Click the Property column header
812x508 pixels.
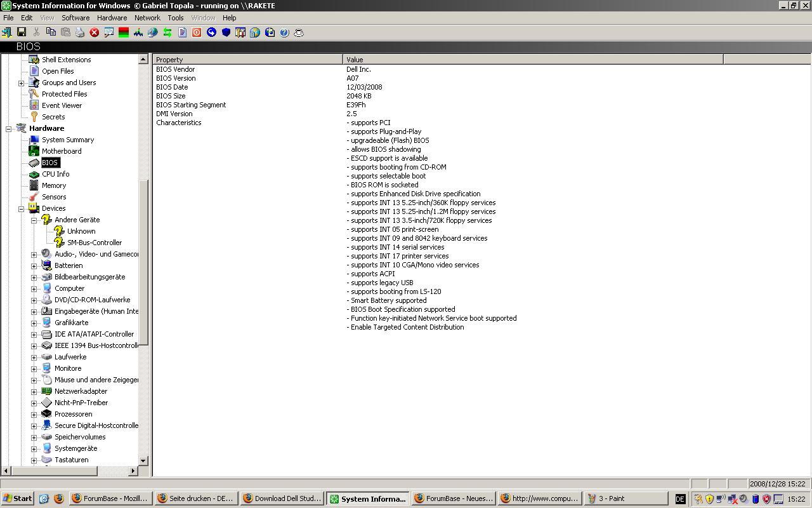(247, 60)
